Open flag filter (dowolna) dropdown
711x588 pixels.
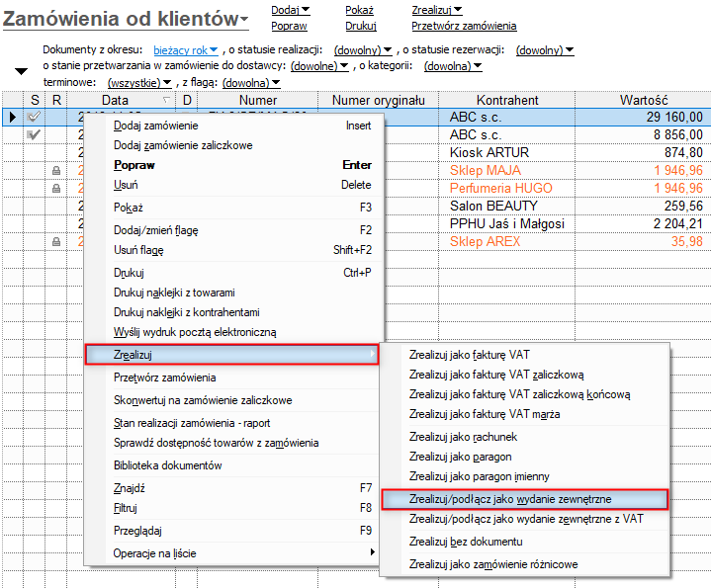click(251, 83)
